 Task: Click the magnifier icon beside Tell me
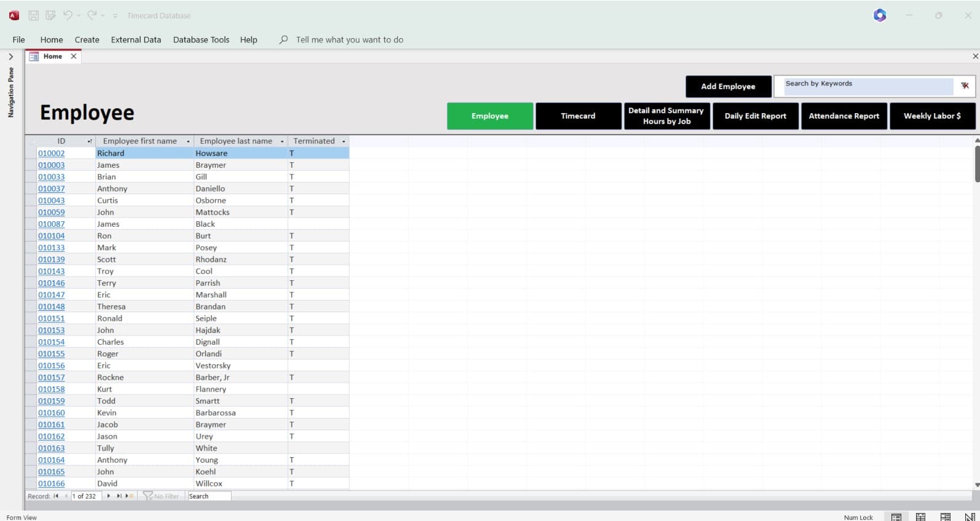point(283,39)
